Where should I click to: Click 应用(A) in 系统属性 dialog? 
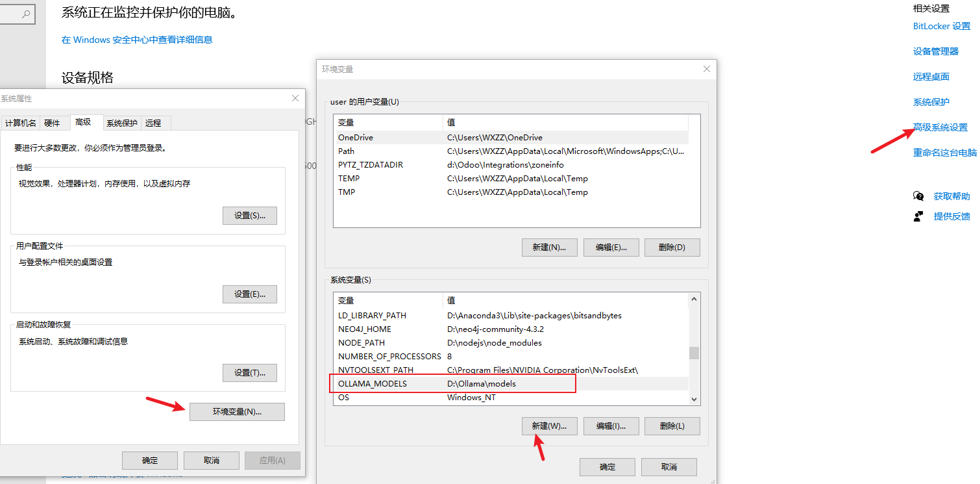coord(273,461)
